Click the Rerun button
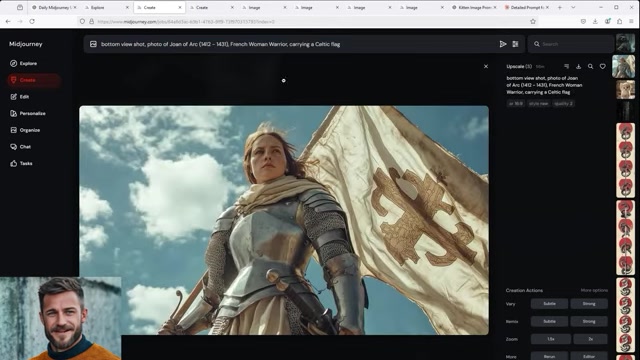640x360 pixels. pos(549,356)
